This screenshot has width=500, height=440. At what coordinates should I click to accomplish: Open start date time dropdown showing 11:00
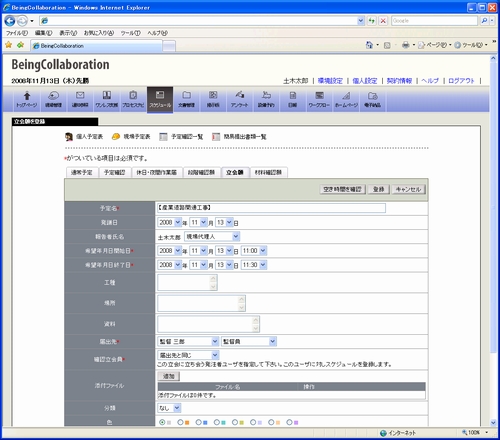(x=254, y=251)
